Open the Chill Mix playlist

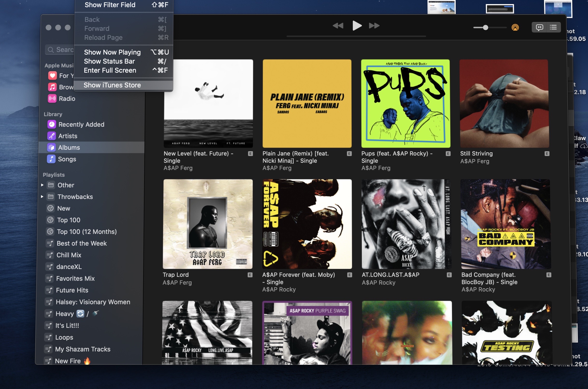point(69,255)
